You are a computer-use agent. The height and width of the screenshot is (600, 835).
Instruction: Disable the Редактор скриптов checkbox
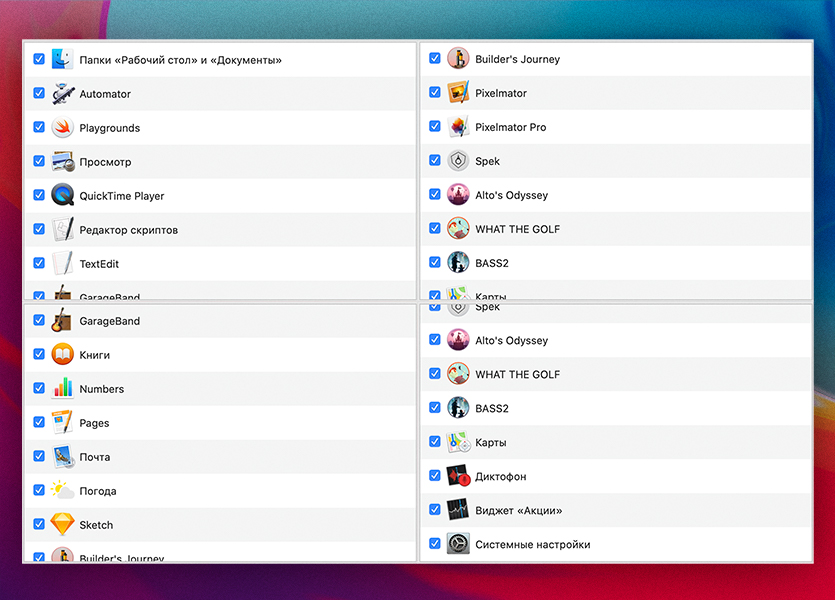[39, 229]
